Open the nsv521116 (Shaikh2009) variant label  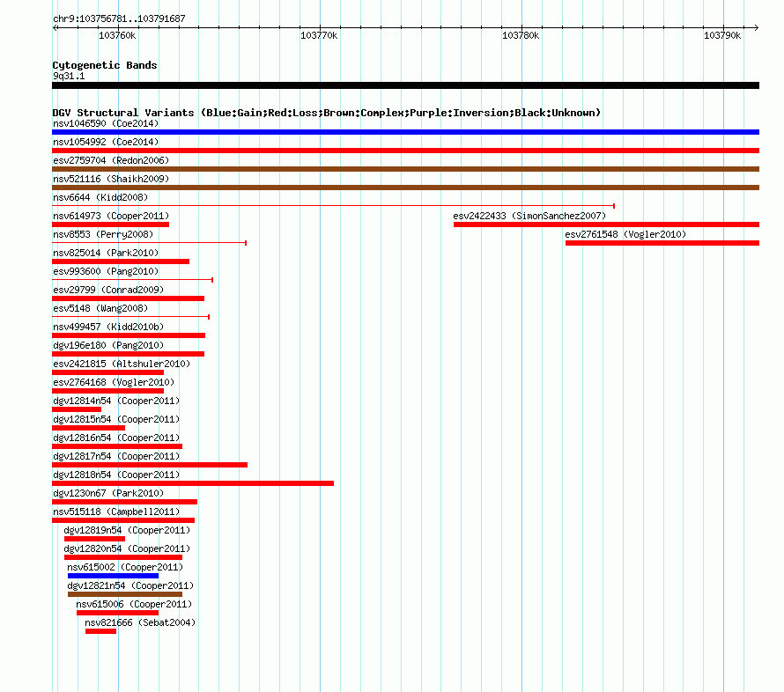click(111, 179)
